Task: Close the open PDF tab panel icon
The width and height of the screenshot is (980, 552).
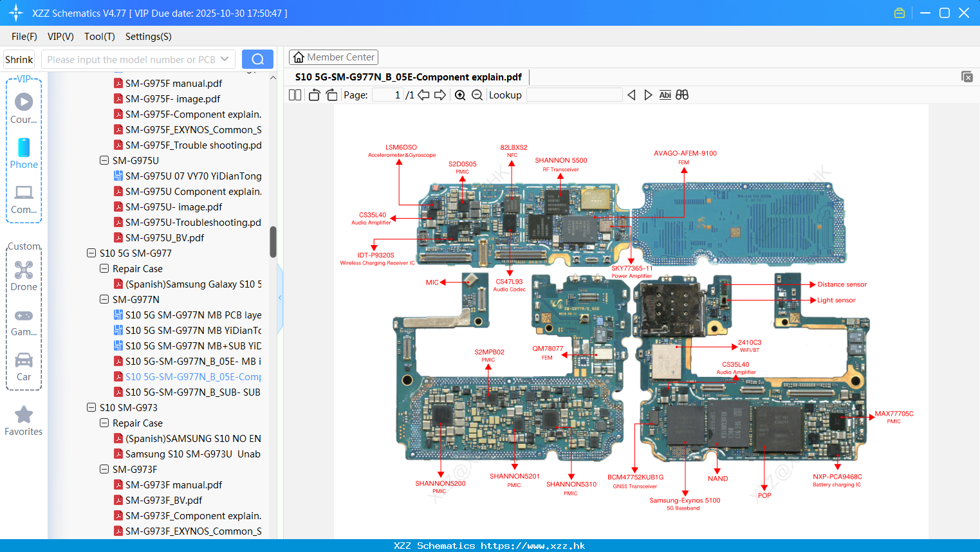Action: (966, 77)
